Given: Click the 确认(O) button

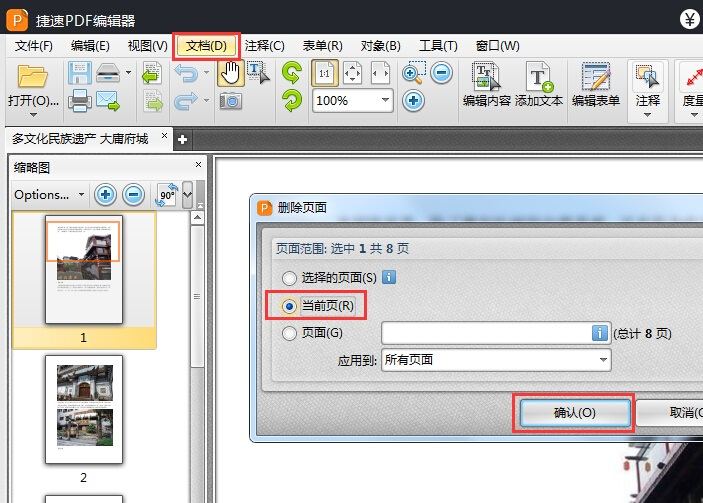Looking at the screenshot, I should pos(575,412).
